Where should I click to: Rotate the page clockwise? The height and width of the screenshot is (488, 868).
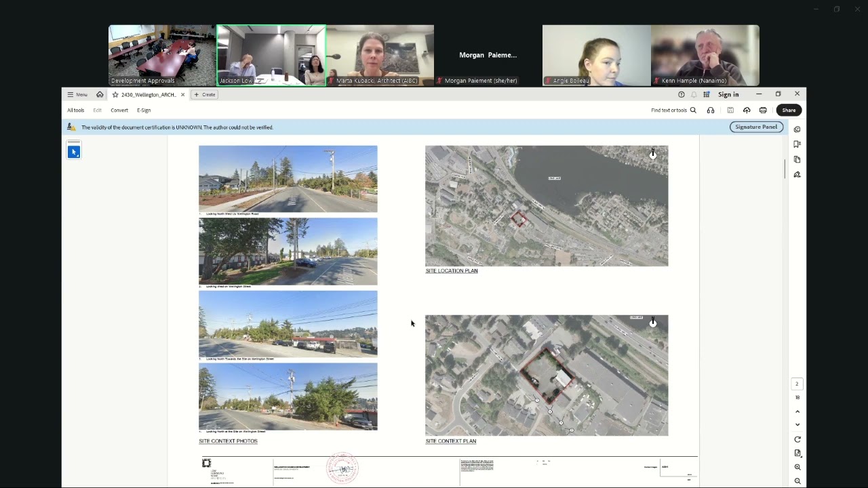[x=797, y=439]
